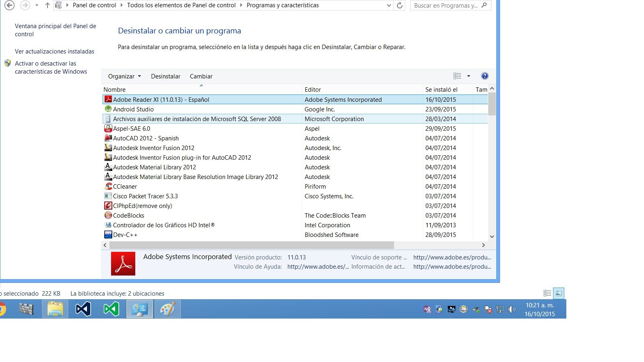Sort list by Editor column header
Viewport: 644px width, 362px height.
coord(313,90)
